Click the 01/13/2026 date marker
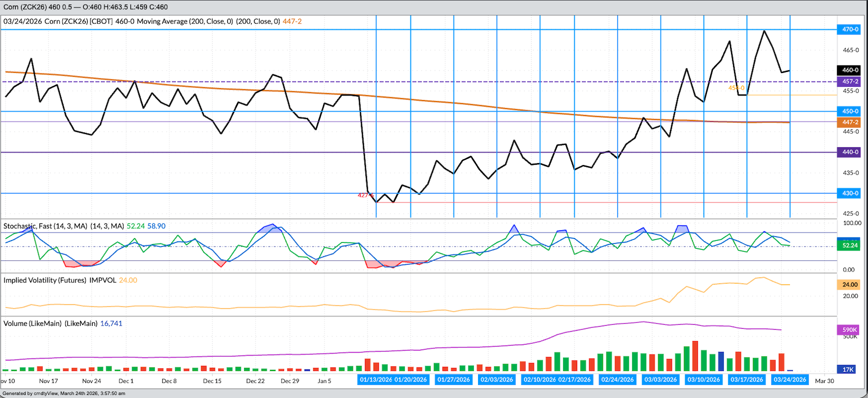Screen dimensions: 868x398 (376, 380)
